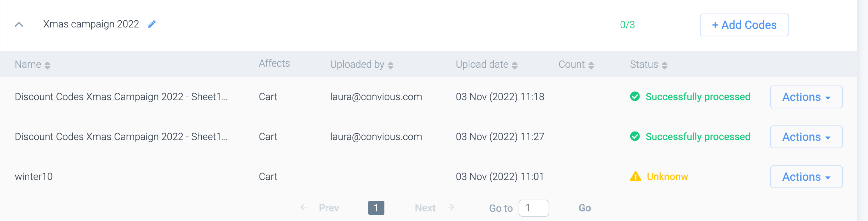Sort by Status column arrows
The width and height of the screenshot is (868, 221).
click(664, 65)
